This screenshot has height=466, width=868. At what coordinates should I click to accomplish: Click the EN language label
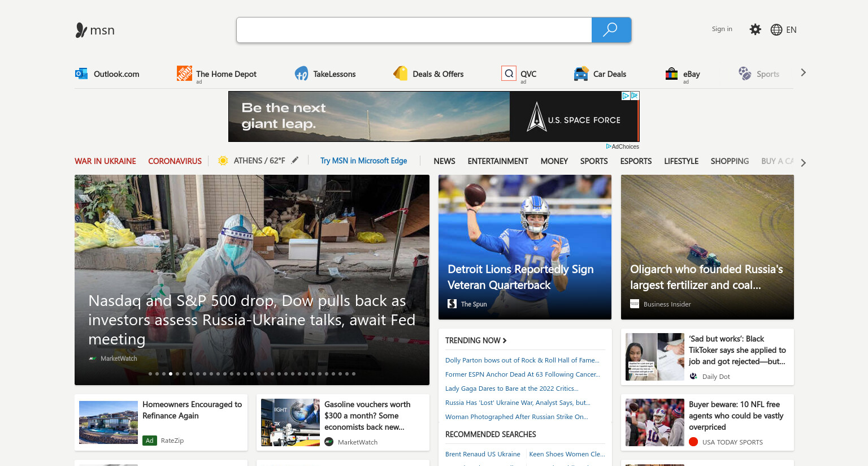pos(791,30)
